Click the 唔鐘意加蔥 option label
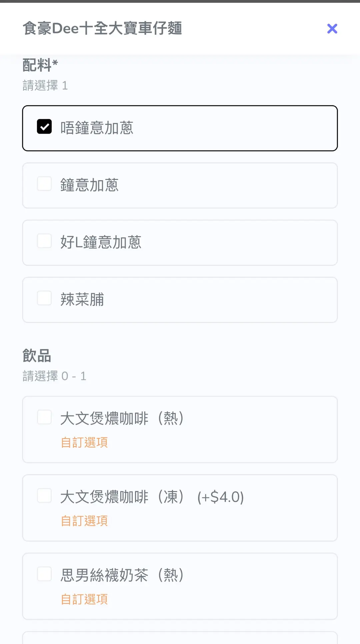The height and width of the screenshot is (644, 360). 97,128
